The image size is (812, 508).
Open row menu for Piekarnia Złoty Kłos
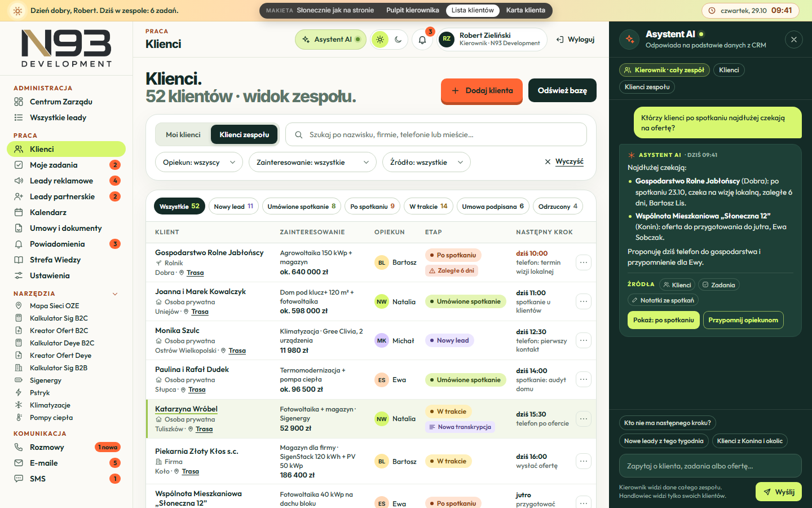(x=584, y=461)
